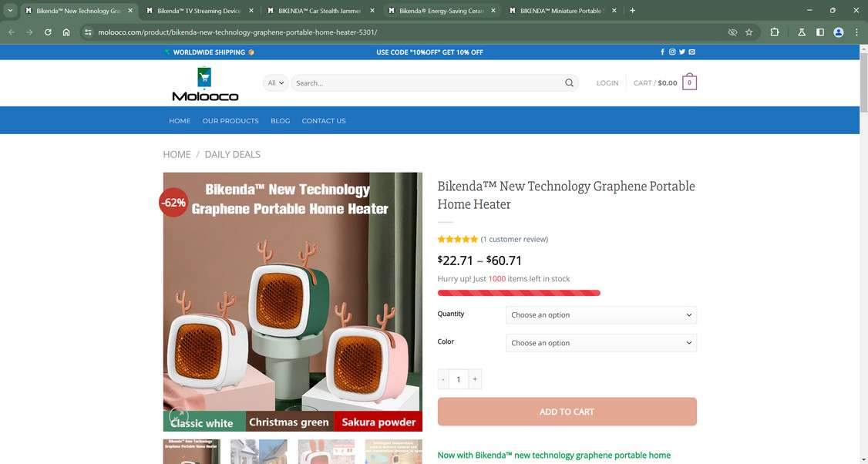
Task: Click the quantity number field
Action: tap(459, 379)
